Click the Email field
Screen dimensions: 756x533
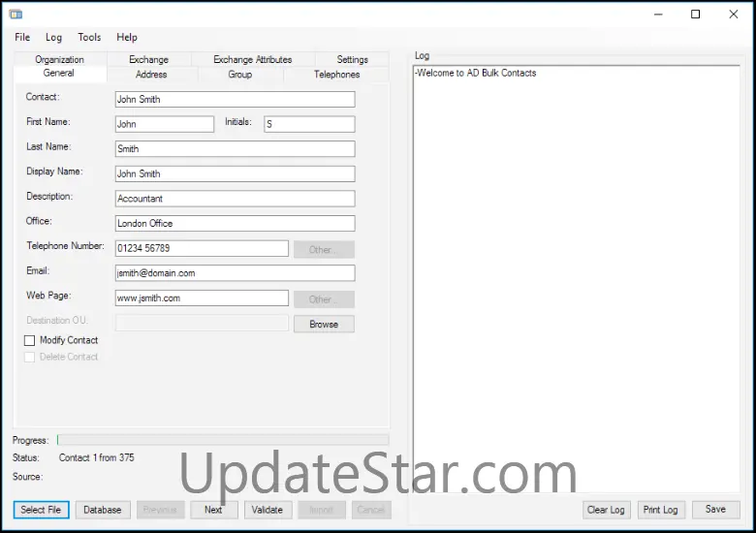236,272
